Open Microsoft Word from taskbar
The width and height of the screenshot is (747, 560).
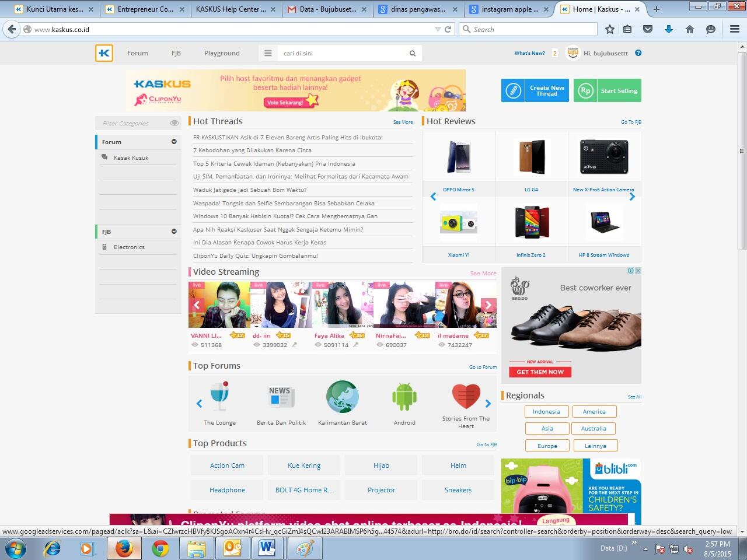click(267, 548)
